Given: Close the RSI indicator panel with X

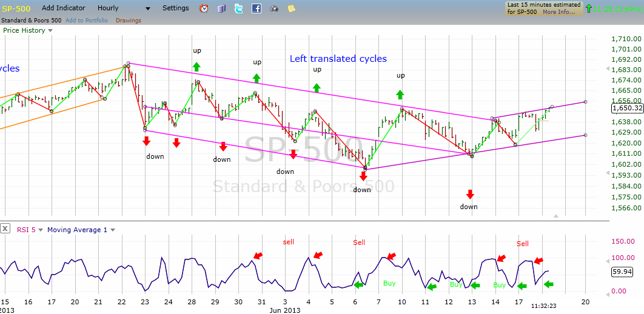Looking at the screenshot, I should [x=5, y=229].
